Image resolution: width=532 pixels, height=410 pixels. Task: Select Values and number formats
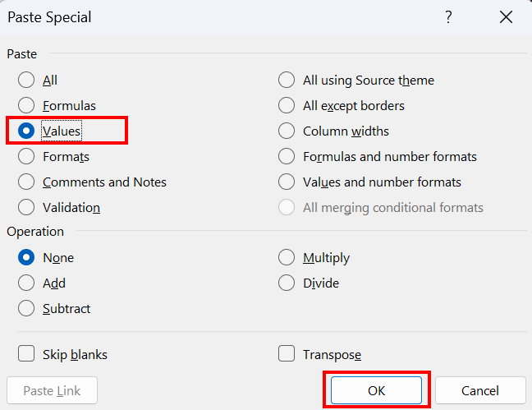tap(287, 182)
